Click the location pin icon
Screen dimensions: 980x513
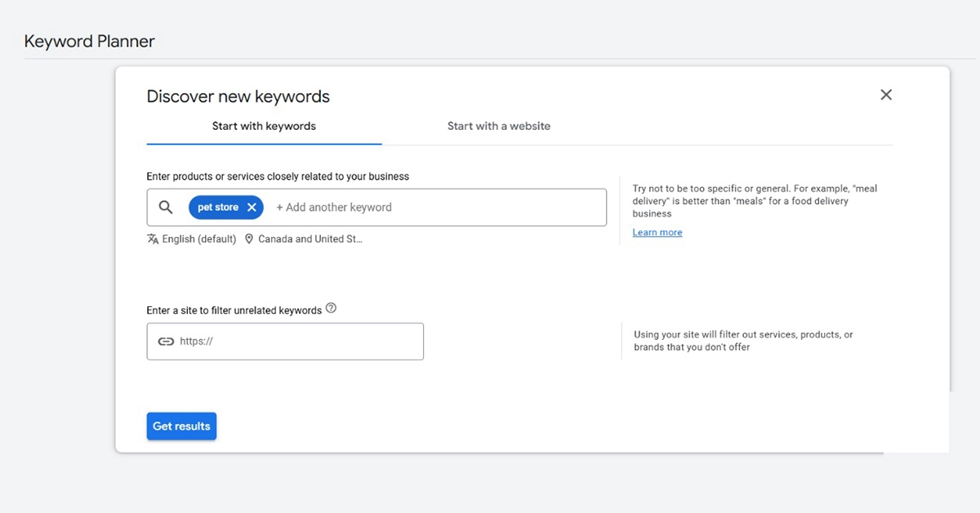(249, 239)
